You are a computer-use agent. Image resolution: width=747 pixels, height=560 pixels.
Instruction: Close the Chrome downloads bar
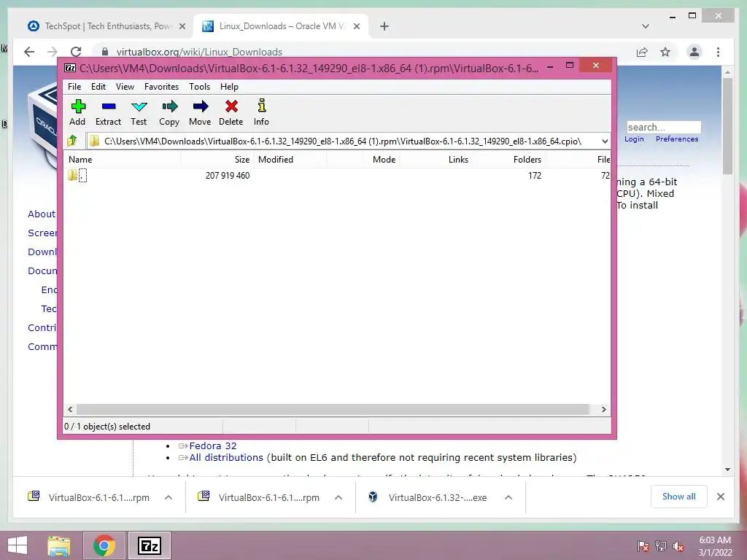721,497
